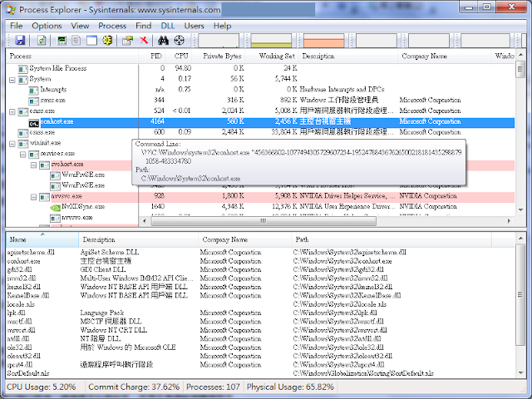Sort by the Process column header
Viewport: 532px width, 399px height.
coord(72,56)
